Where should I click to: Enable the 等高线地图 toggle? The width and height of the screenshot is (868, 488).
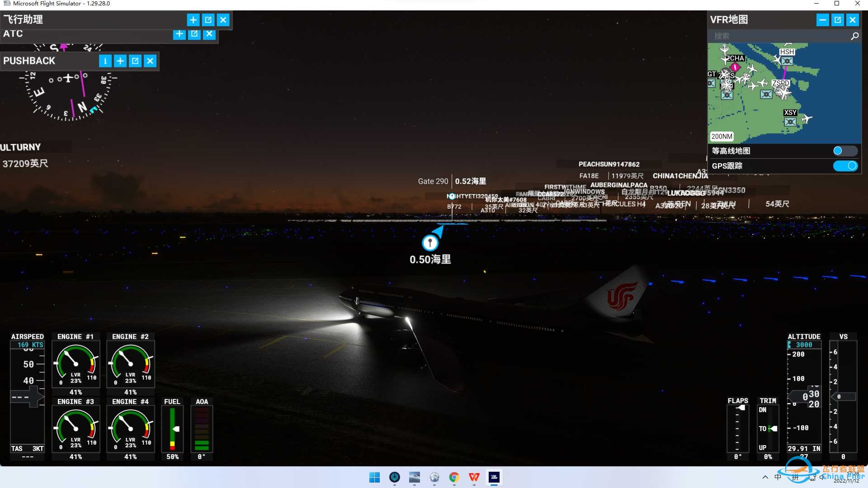(844, 151)
